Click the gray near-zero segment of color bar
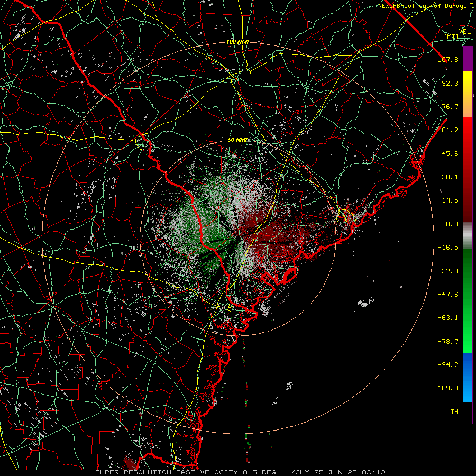This screenshot has height=476, width=476. [467, 235]
